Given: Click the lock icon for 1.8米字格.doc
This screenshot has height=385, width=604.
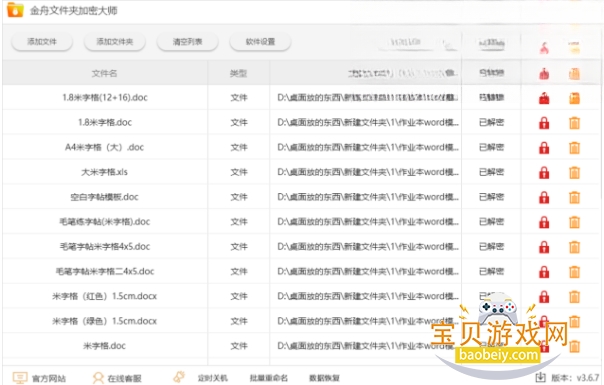Looking at the screenshot, I should click(544, 123).
